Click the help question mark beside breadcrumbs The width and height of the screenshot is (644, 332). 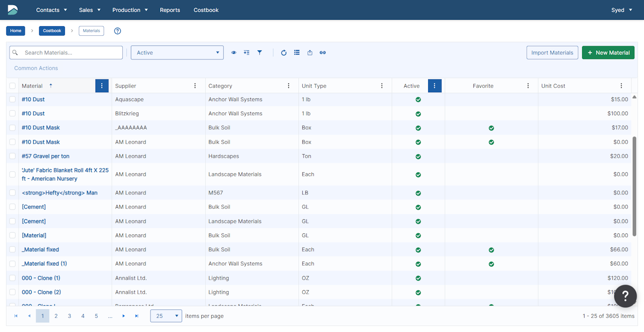(117, 31)
